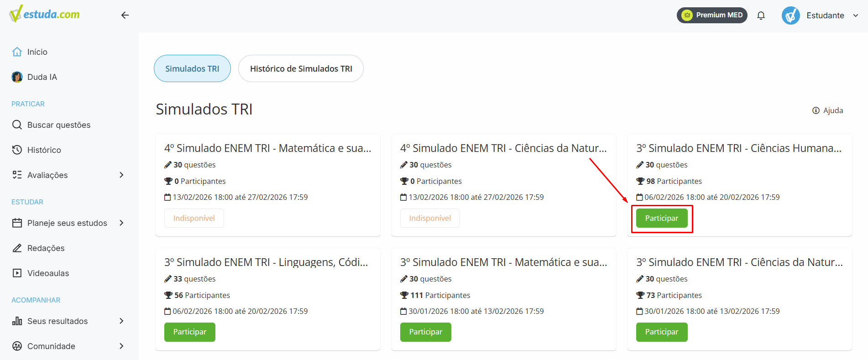
Task: Switch to Histórico de Simulados TRI tab
Action: tap(301, 68)
